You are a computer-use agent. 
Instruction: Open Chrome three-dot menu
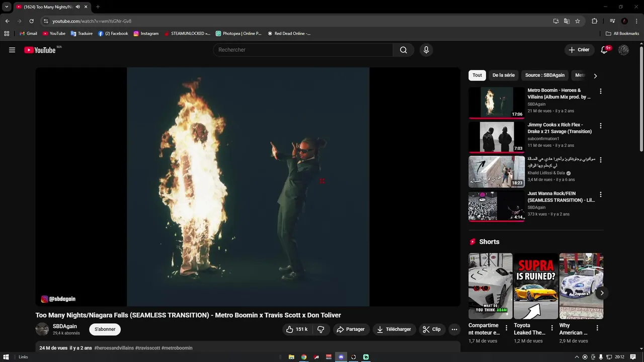[x=636, y=21]
